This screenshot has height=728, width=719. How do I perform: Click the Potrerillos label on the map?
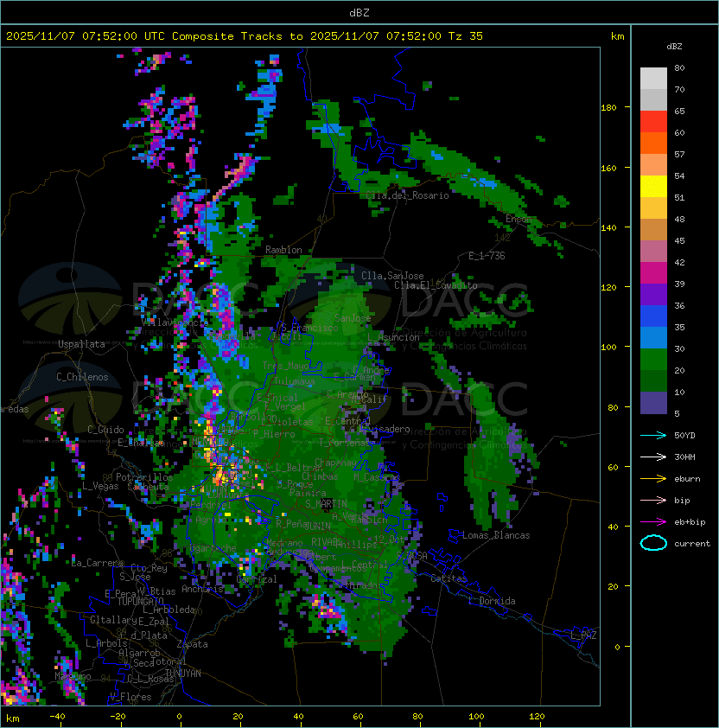[x=144, y=477]
